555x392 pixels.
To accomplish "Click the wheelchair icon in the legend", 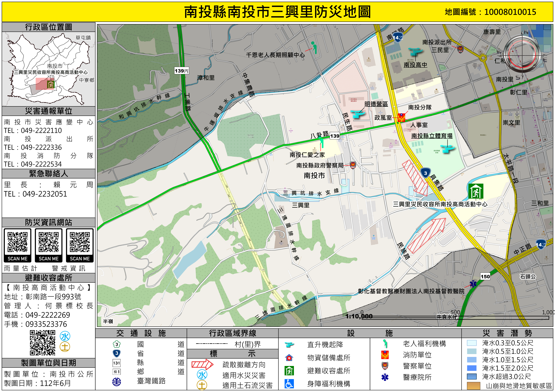I will pos(289,384).
